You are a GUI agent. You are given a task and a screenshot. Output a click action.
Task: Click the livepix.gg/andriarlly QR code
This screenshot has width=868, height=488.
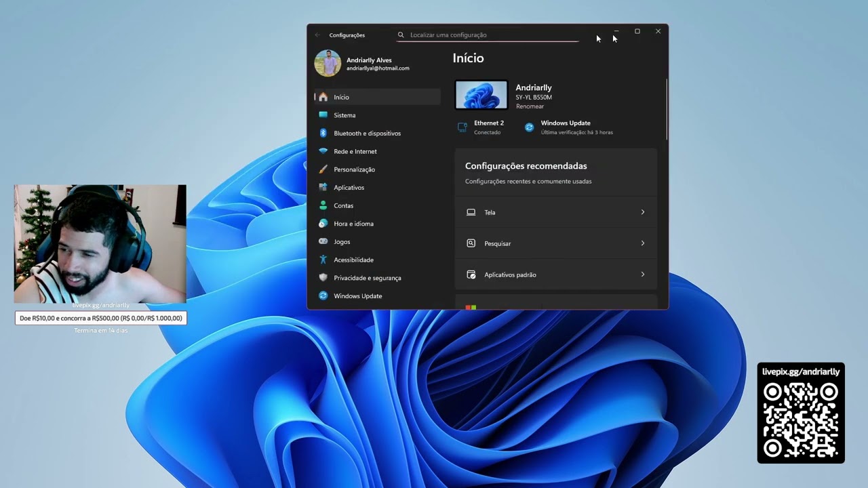pyautogui.click(x=801, y=420)
